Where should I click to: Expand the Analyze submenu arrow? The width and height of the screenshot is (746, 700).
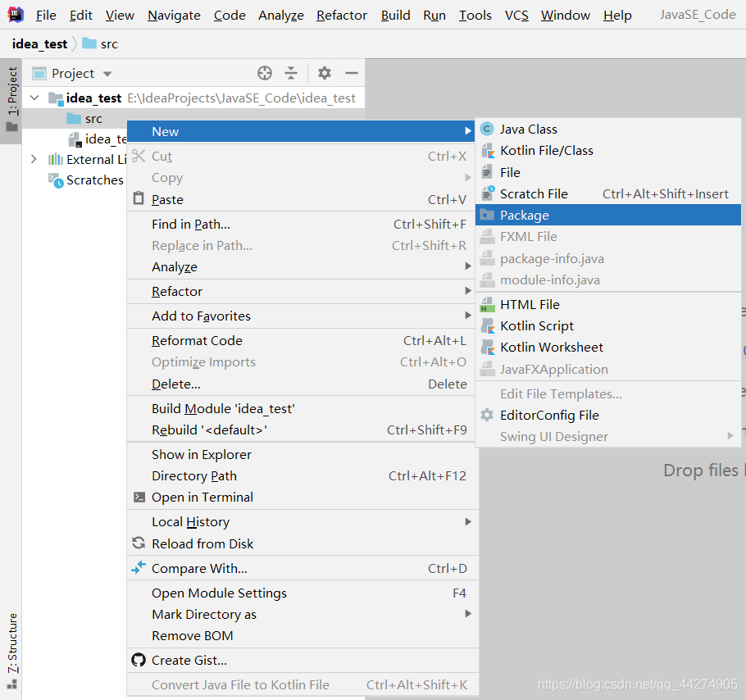[x=468, y=266]
